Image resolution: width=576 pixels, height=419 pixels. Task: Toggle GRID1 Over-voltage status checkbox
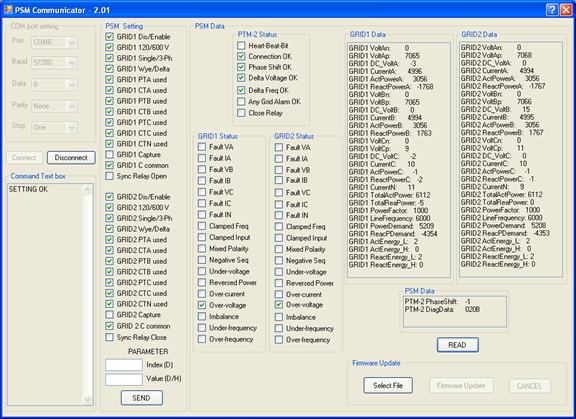click(x=202, y=305)
